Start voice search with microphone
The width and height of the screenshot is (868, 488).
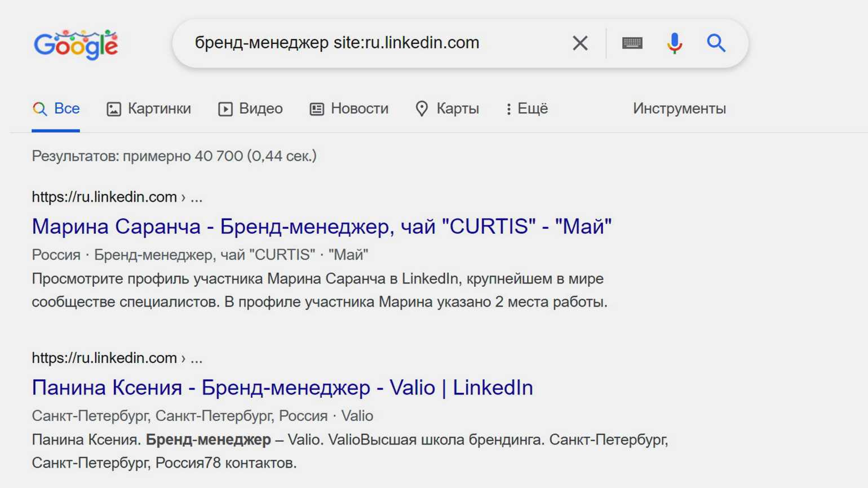(674, 43)
